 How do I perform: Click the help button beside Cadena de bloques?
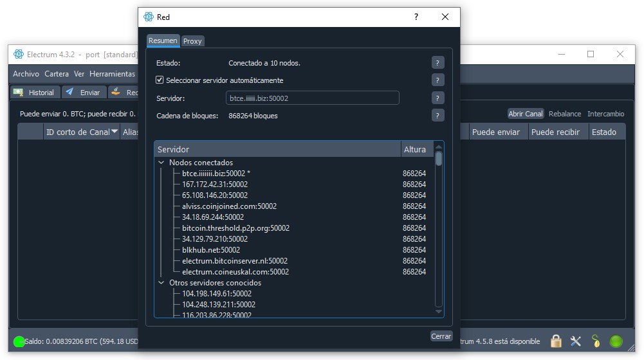point(437,116)
